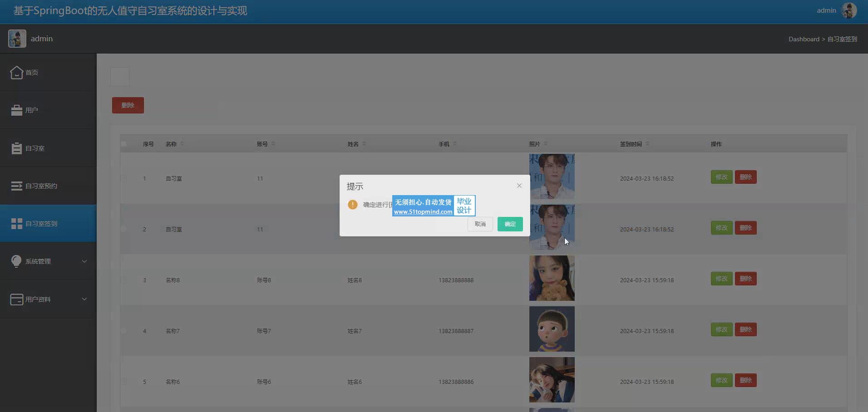Click phone number 13823888888
This screenshot has height=412, width=868.
456,280
